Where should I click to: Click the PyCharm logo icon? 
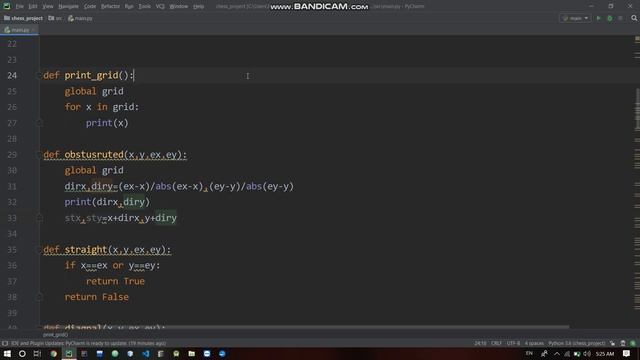(7, 6)
